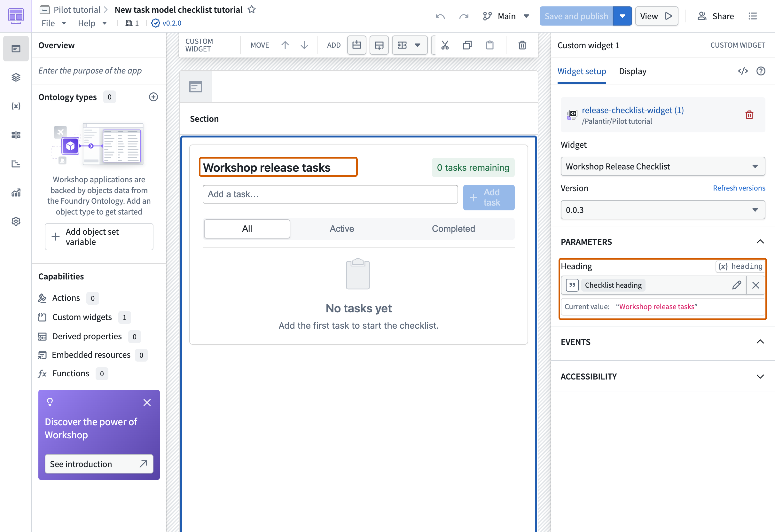Open release-checklist-widget (1) link
The height and width of the screenshot is (532, 775).
point(633,110)
